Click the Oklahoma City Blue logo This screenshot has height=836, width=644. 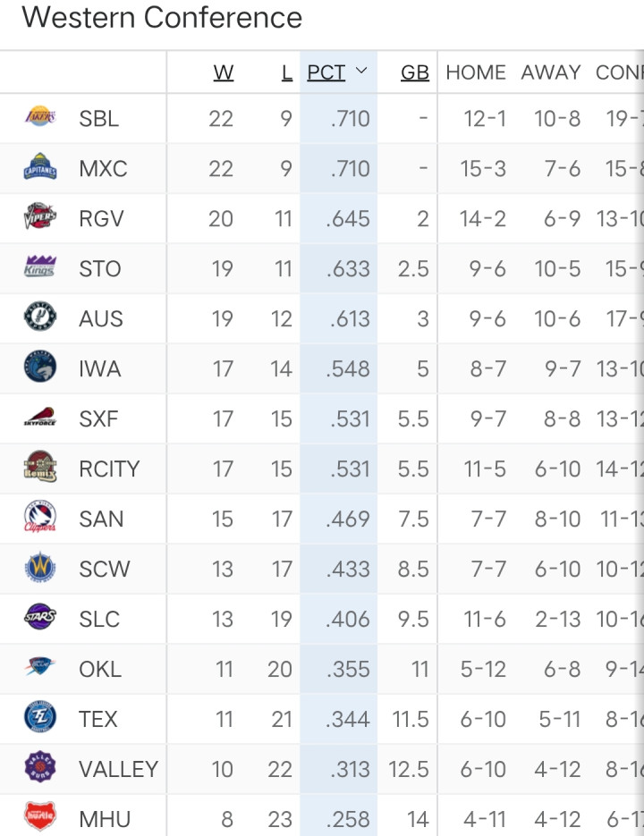point(40,668)
